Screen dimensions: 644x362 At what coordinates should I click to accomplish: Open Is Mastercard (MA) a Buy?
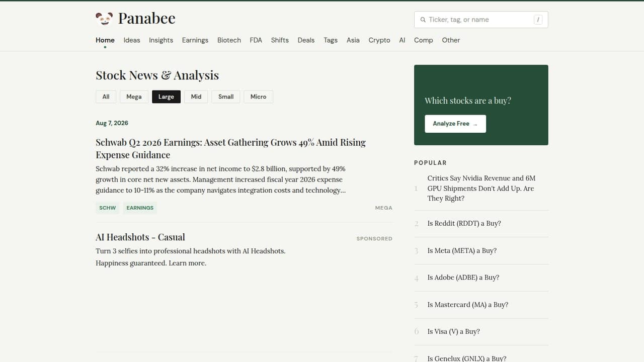(468, 305)
